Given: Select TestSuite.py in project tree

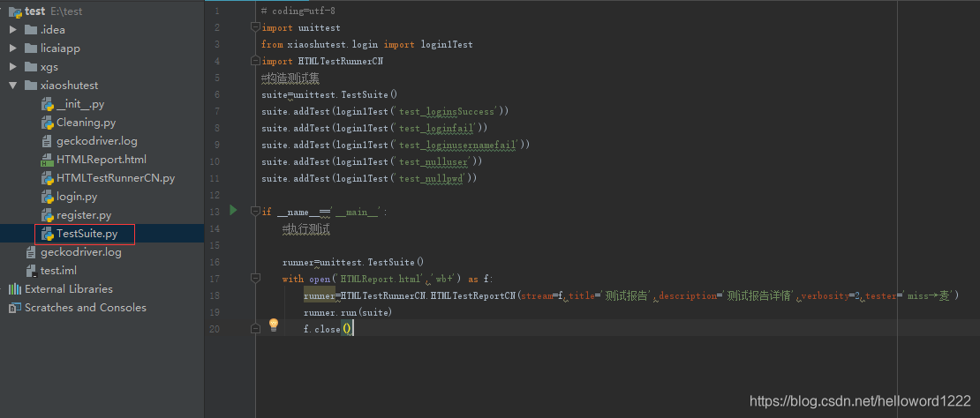Looking at the screenshot, I should pos(87,234).
